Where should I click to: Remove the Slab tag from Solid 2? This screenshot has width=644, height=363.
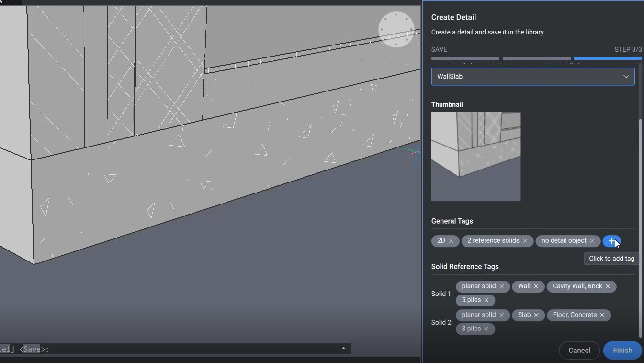(536, 315)
